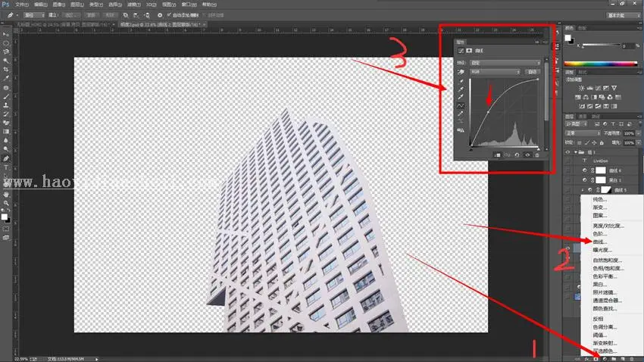This screenshot has height=362, width=644.
Task: Select the Move tool in toolbar
Action: coord(6,34)
